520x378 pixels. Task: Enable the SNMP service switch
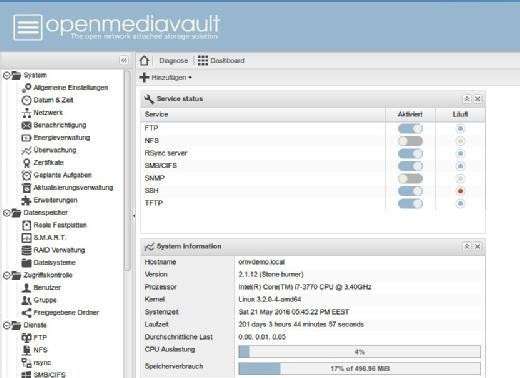[x=410, y=179]
